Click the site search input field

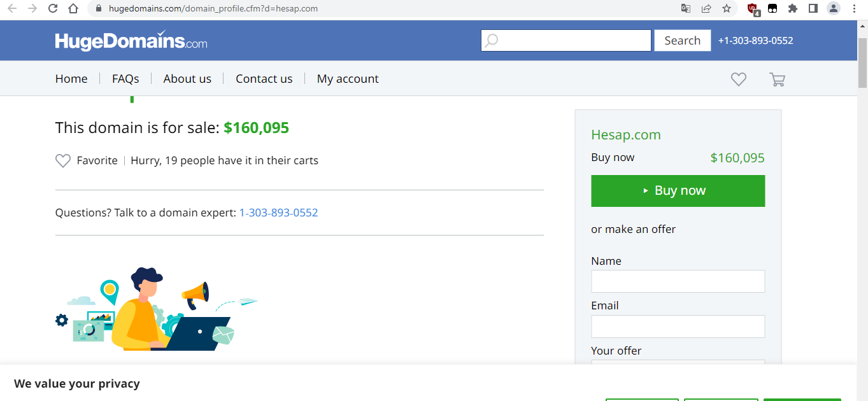[566, 41]
